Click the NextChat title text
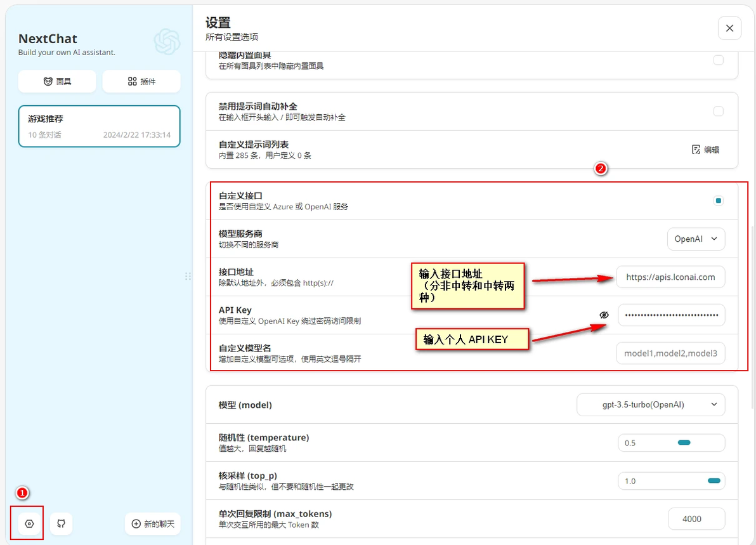756x545 pixels. coord(48,39)
